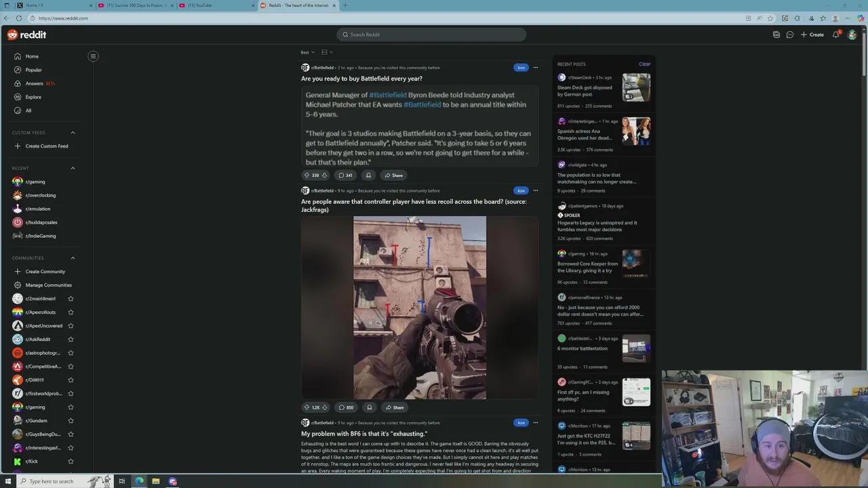Screen dimensions: 868x488
Task: Open a new browser tab
Action: point(345,5)
